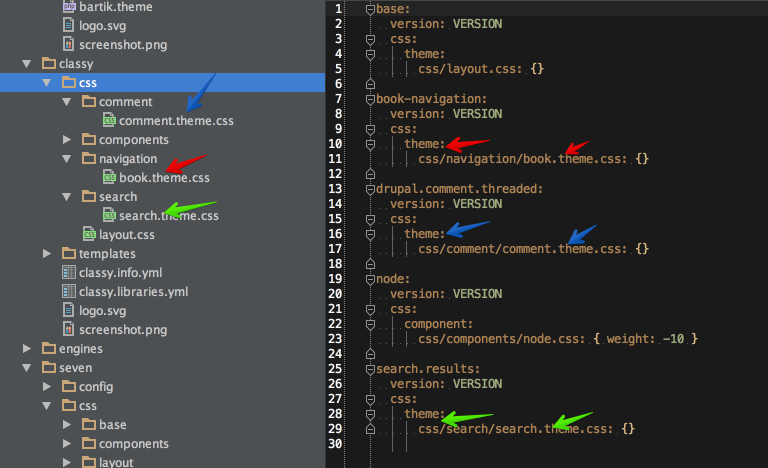Click css/components/node.css text in editor
The image size is (768, 468).
pyautogui.click(x=502, y=339)
